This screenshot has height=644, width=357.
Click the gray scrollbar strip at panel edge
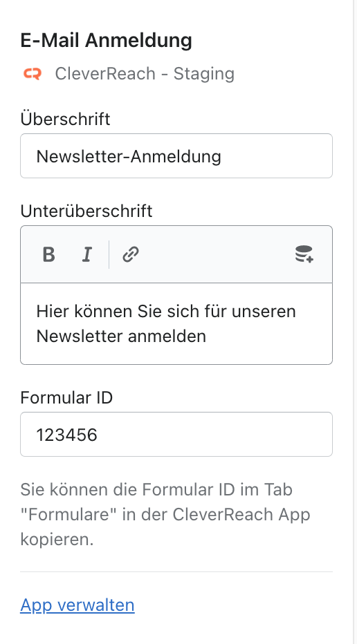click(353, 322)
